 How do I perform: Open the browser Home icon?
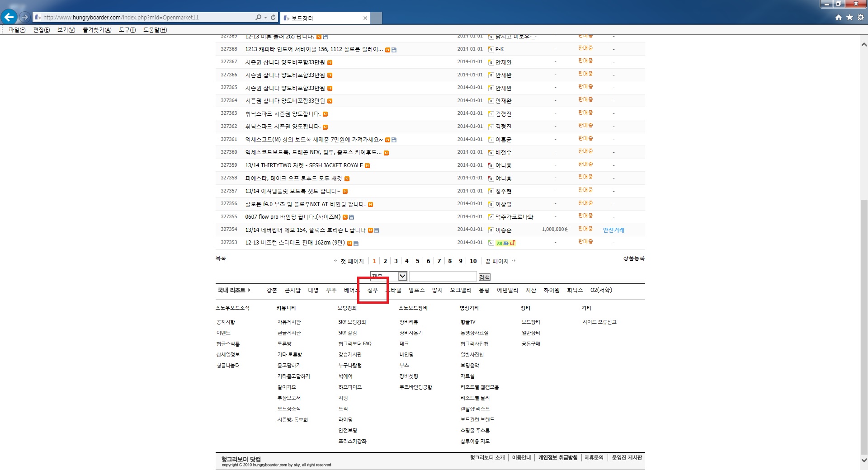(x=839, y=17)
